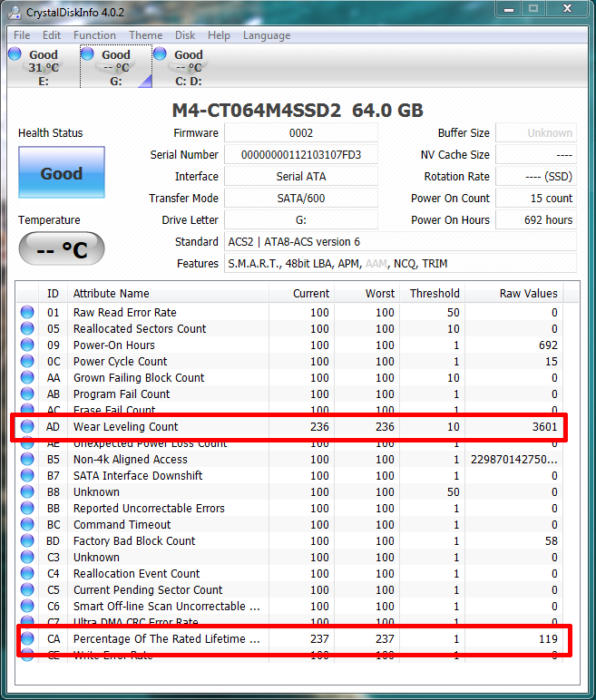
Task: Select the G: disk tab
Action: coord(116,66)
